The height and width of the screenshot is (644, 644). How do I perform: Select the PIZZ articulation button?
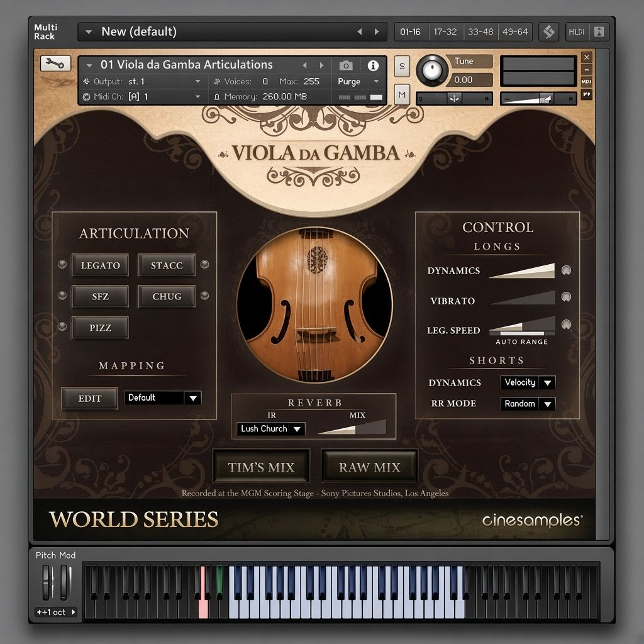(x=100, y=327)
